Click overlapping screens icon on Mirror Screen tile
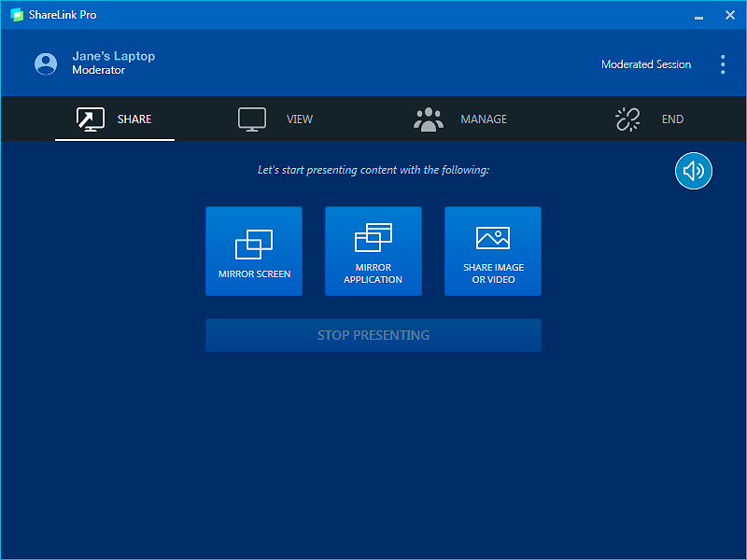The height and width of the screenshot is (560, 747). [x=254, y=245]
